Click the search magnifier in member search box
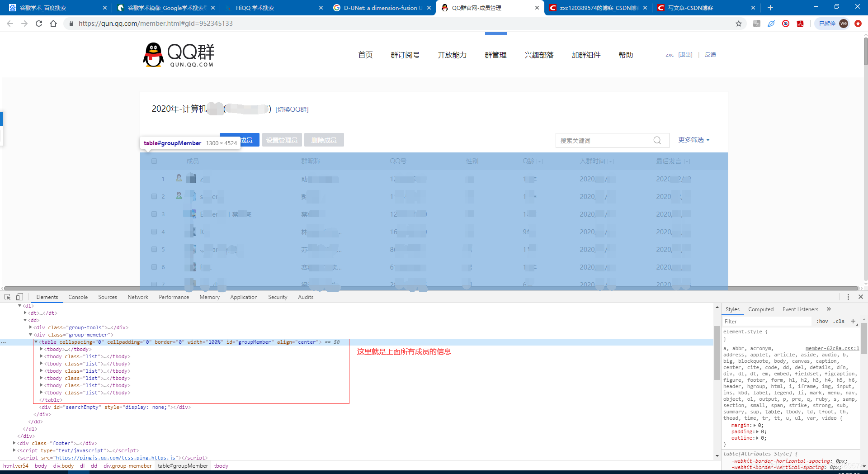 coord(657,141)
